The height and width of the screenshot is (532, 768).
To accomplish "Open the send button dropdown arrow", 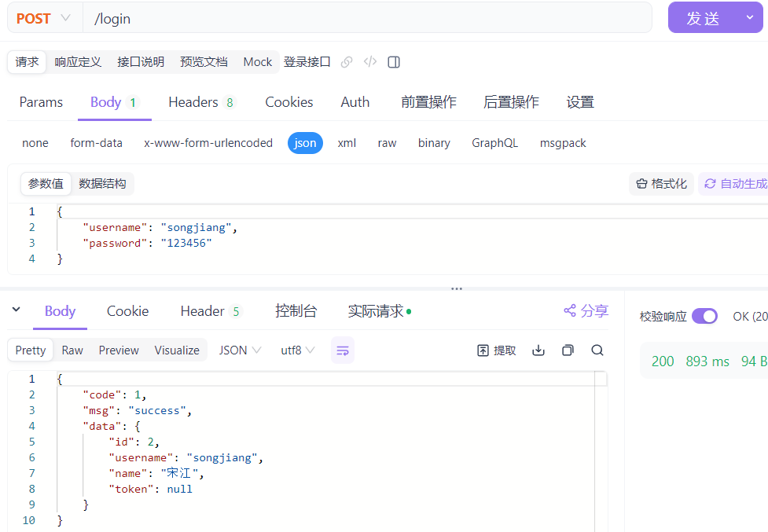I will coord(750,17).
